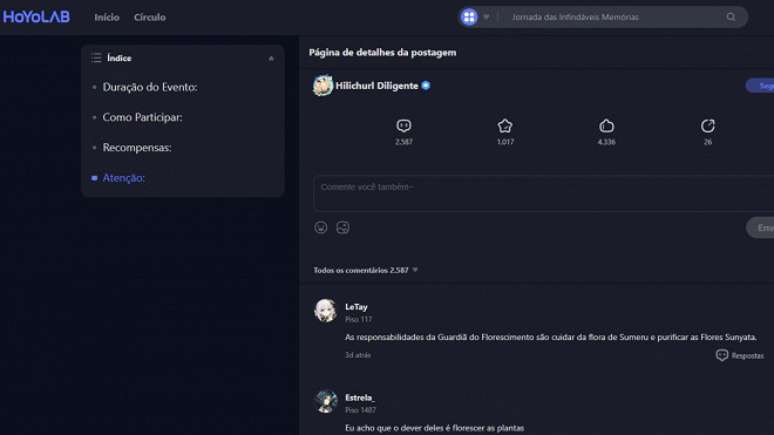
Task: Open the emoji picker icon
Action: [321, 227]
